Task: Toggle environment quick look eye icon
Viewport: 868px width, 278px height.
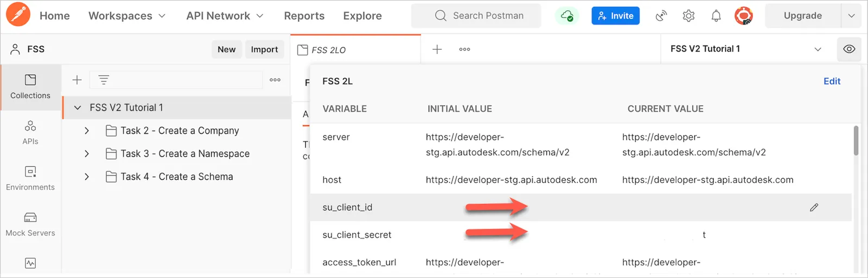Action: coord(849,49)
